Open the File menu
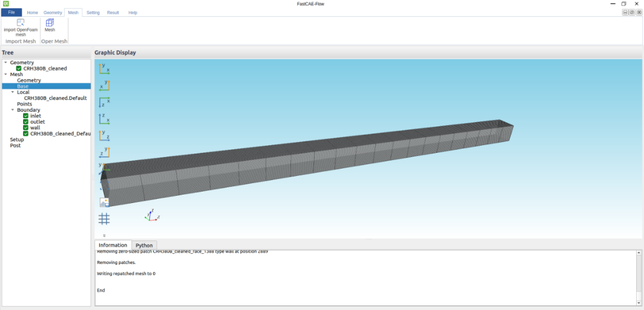This screenshot has height=310, width=644. [11, 12]
